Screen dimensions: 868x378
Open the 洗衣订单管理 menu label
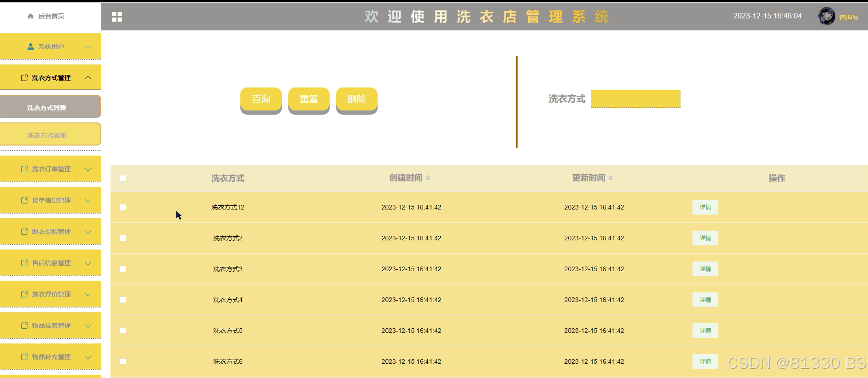[51, 169]
